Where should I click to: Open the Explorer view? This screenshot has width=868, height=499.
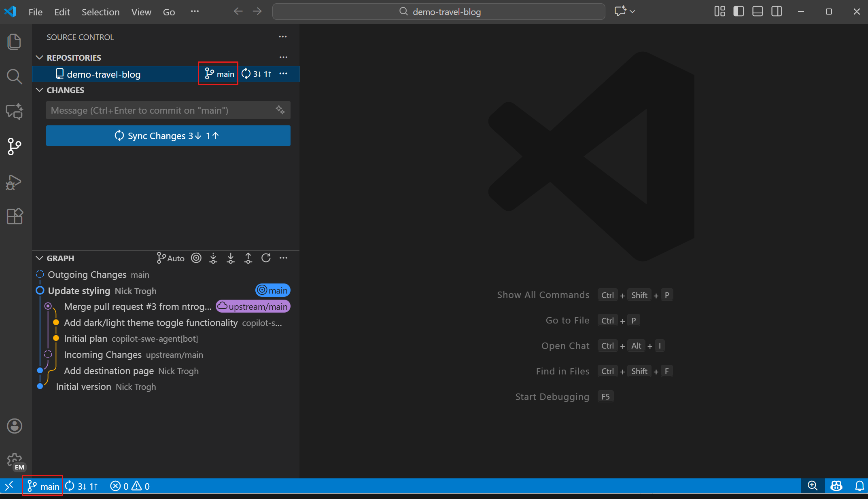(x=15, y=41)
